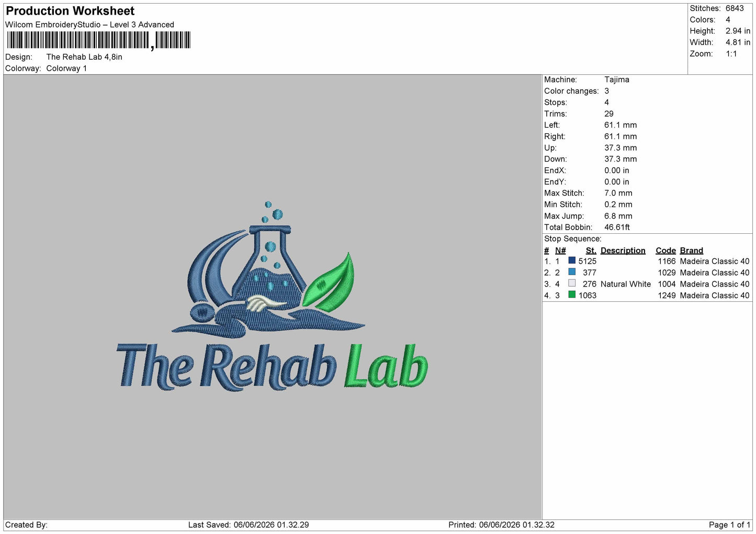Click the Max Stitch value 7.0 mm
This screenshot has height=534, width=756.
pos(618,193)
